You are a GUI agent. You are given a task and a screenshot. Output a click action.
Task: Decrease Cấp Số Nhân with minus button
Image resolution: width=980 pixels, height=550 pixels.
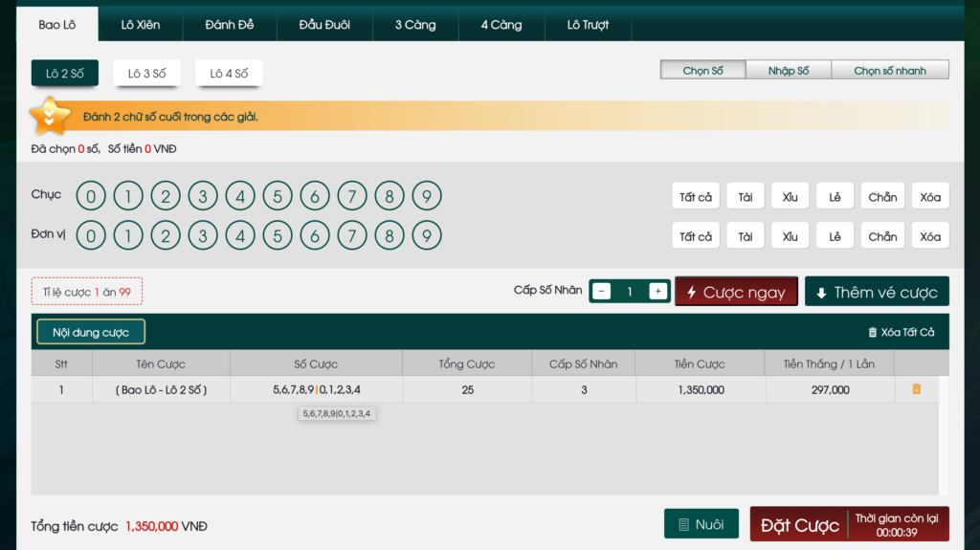pos(601,292)
